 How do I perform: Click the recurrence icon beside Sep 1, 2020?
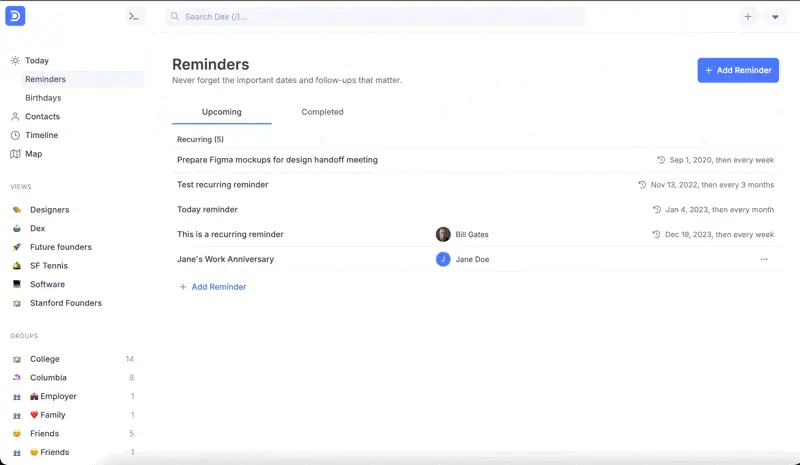[661, 160]
